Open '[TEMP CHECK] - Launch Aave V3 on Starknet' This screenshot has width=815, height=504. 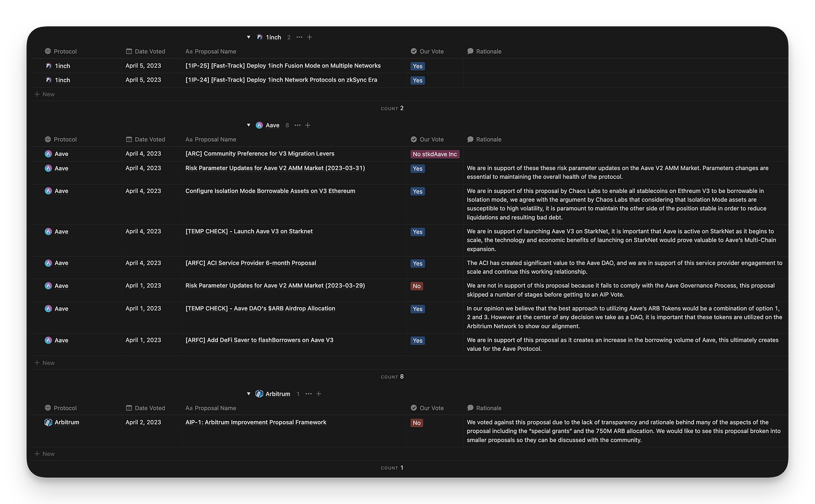point(249,232)
